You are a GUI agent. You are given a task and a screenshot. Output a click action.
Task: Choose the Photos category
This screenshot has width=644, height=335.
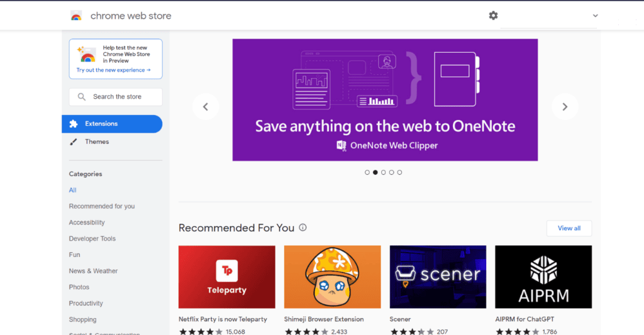pyautogui.click(x=79, y=287)
